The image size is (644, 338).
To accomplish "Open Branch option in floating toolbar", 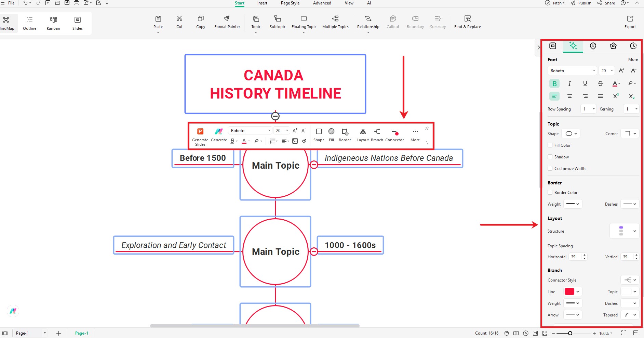I will point(377,135).
